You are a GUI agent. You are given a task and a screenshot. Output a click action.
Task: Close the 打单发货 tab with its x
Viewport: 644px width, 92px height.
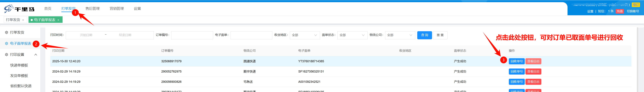pos(23,20)
